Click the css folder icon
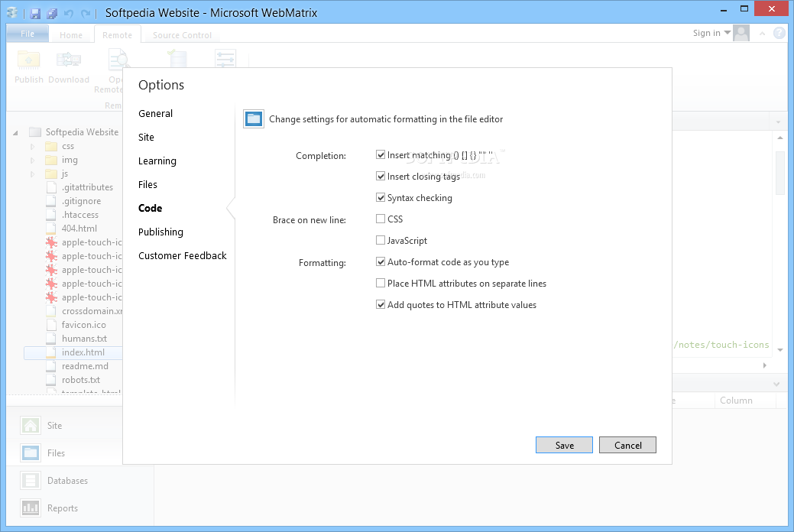 pyautogui.click(x=51, y=147)
